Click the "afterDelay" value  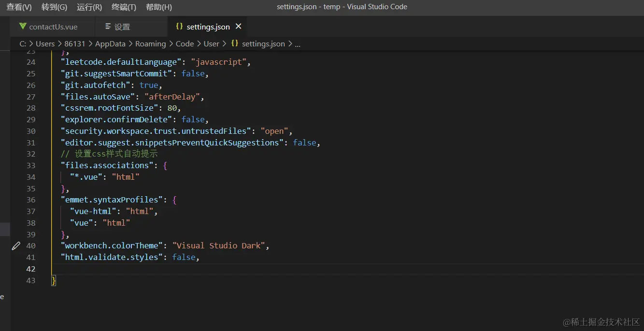coord(172,97)
